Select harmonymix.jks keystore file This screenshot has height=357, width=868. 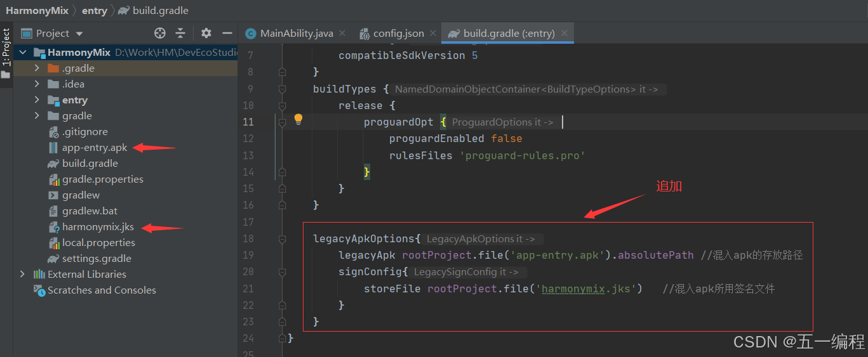coord(98,226)
